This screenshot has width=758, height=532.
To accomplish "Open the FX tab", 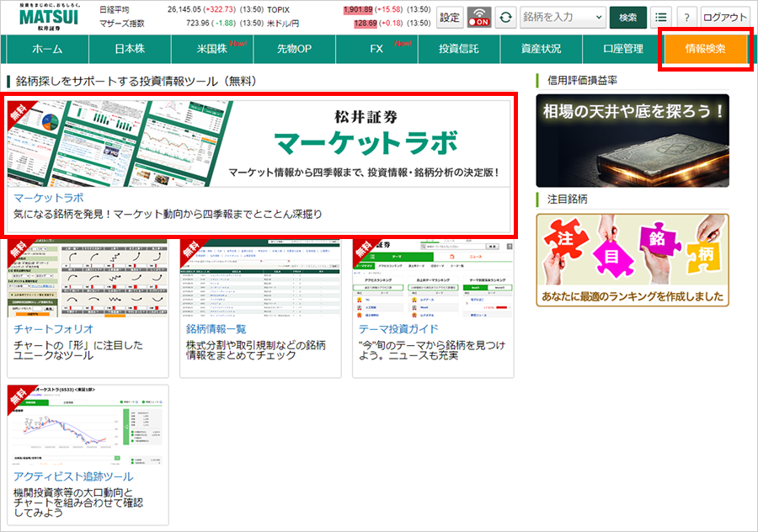I will pos(376,49).
